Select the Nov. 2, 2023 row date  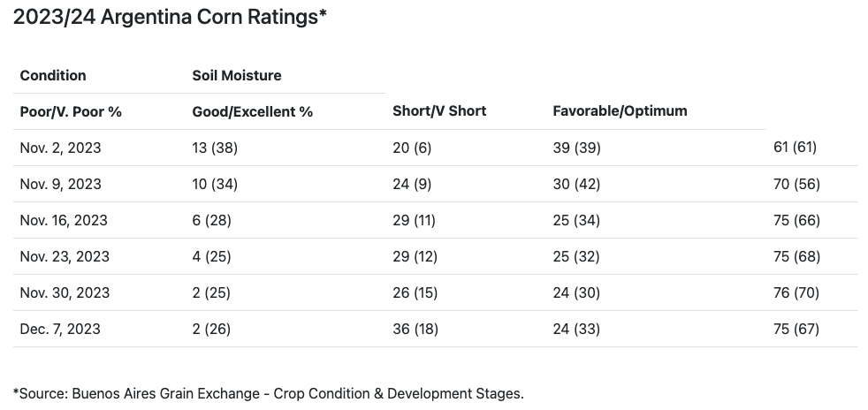pyautogui.click(x=60, y=148)
